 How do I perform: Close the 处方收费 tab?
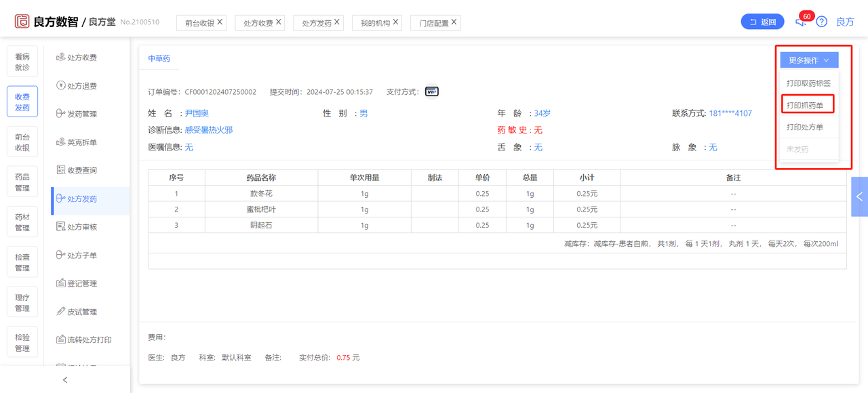(279, 22)
